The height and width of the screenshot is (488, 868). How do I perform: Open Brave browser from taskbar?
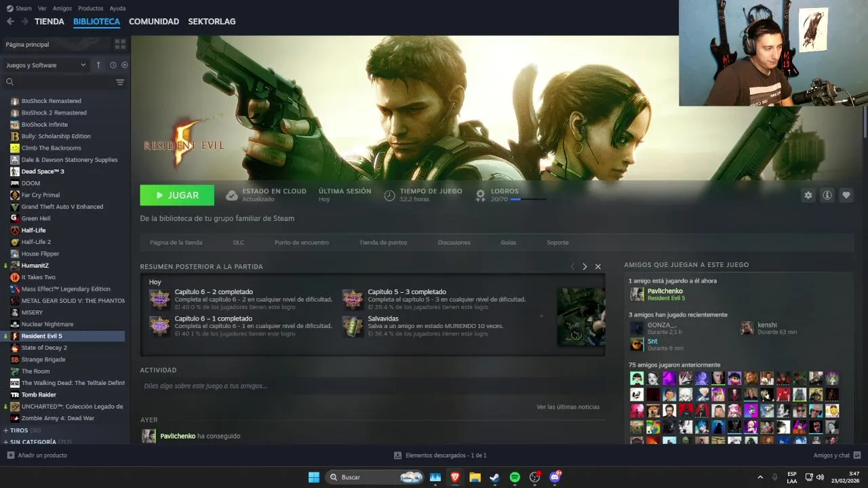click(455, 477)
